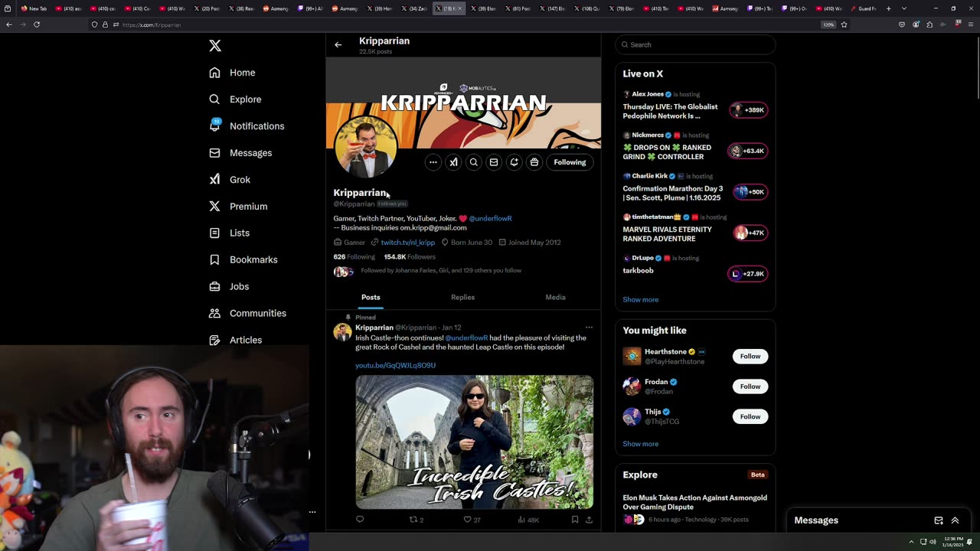
Task: Open Articles from the sidebar
Action: 235,340
